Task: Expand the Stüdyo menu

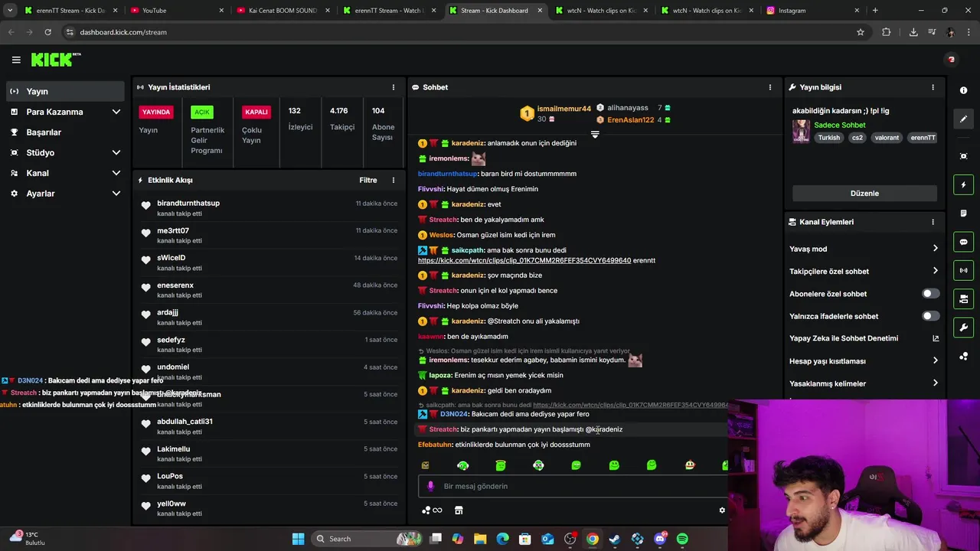Action: point(66,152)
